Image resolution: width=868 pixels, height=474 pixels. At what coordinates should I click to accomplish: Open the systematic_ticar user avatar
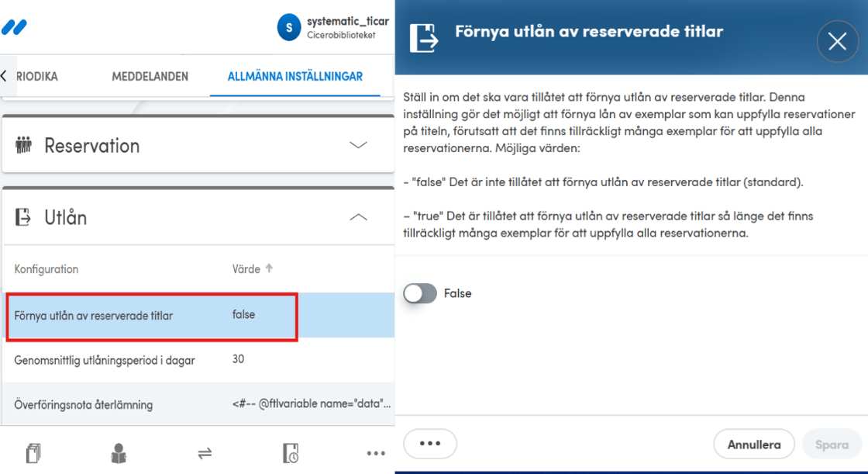[289, 27]
